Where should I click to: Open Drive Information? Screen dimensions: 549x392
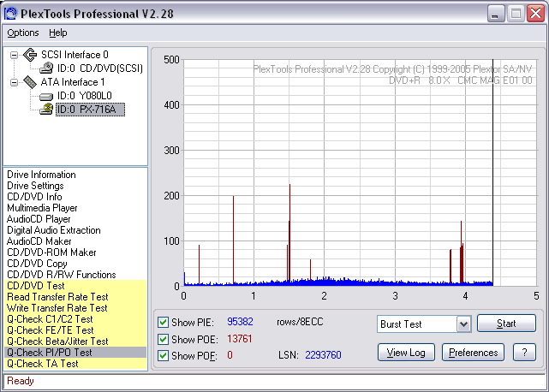click(x=41, y=175)
